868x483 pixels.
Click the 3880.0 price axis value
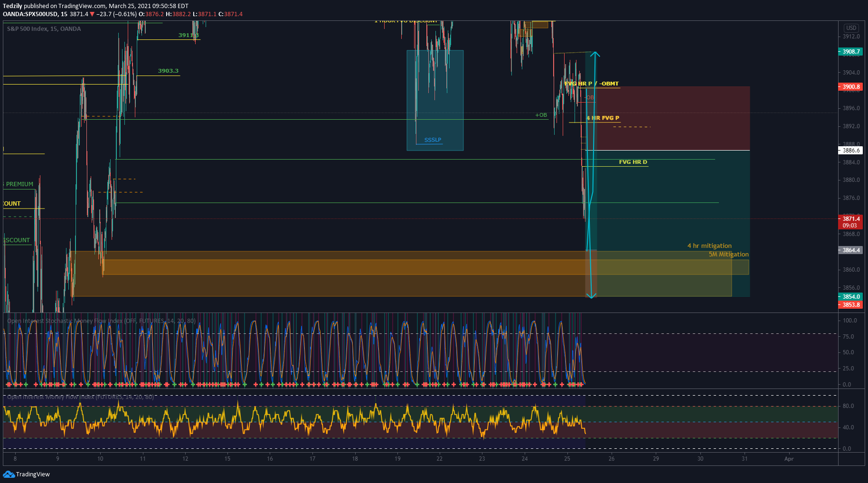851,180
